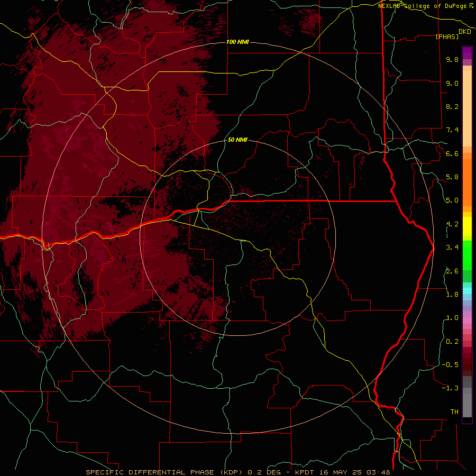
Task: Pick the cyan segment of the color bar
Action: pos(467,291)
